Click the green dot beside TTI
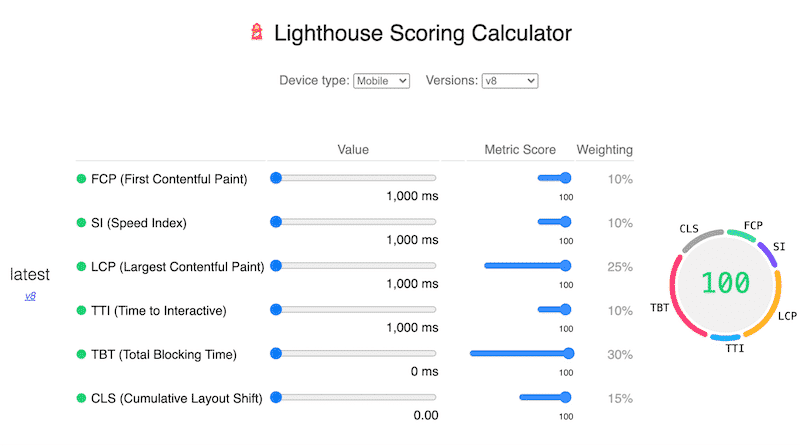 81,311
